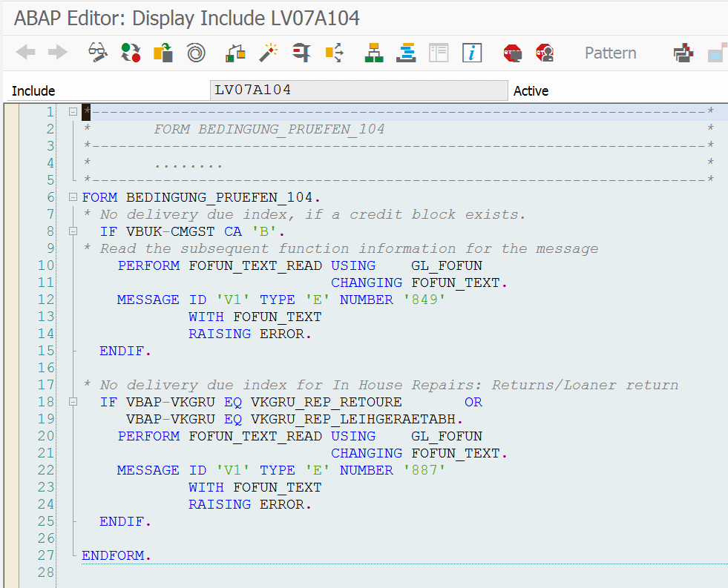The image size is (728, 588).
Task: Set an external breakpoint user stop icon
Action: 545,53
